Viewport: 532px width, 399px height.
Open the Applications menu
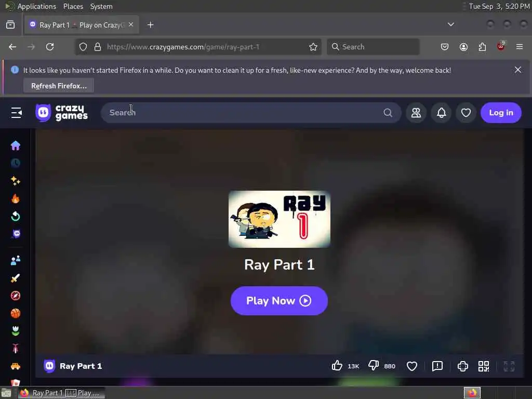[37, 6]
